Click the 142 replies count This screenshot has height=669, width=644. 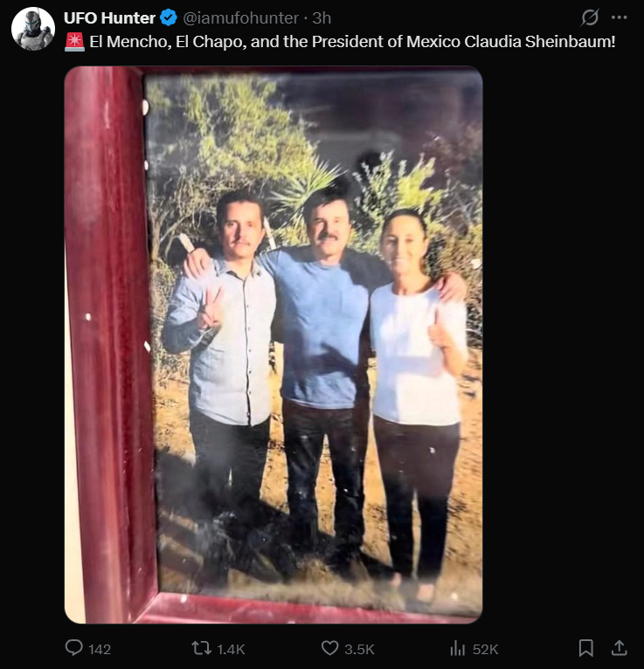click(x=100, y=649)
